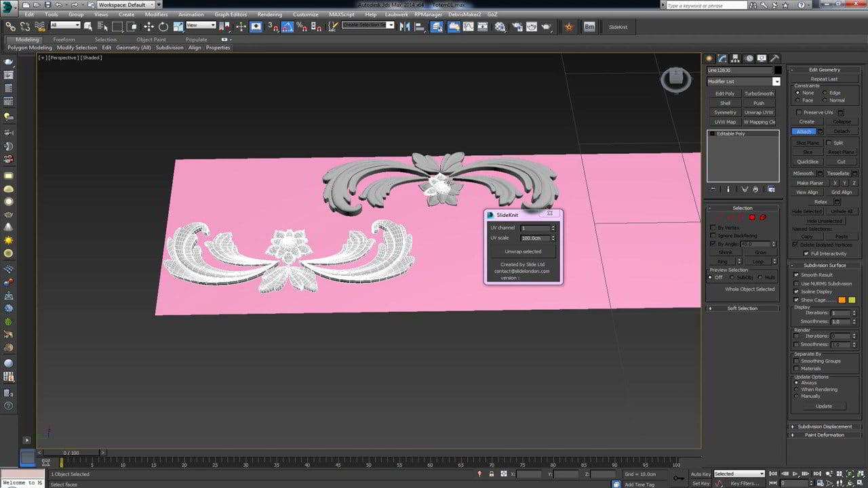Open the Workspace: Default dropdown
The height and width of the screenshot is (488, 868).
(125, 5)
